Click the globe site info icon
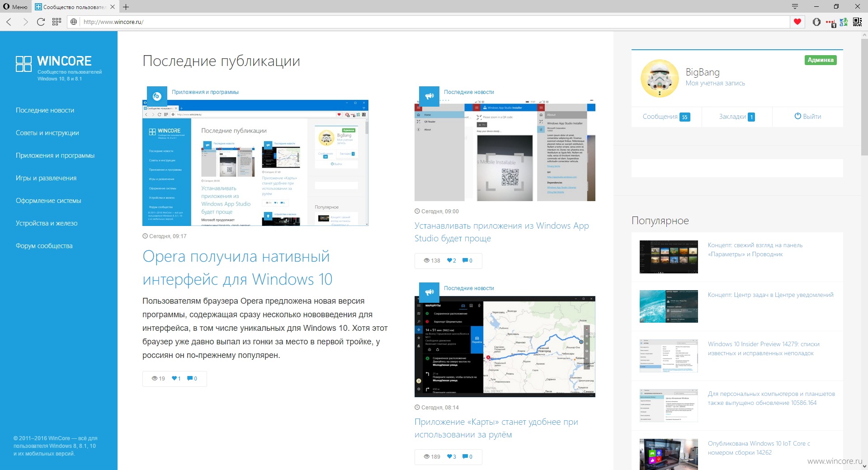This screenshot has height=470, width=868. (74, 22)
